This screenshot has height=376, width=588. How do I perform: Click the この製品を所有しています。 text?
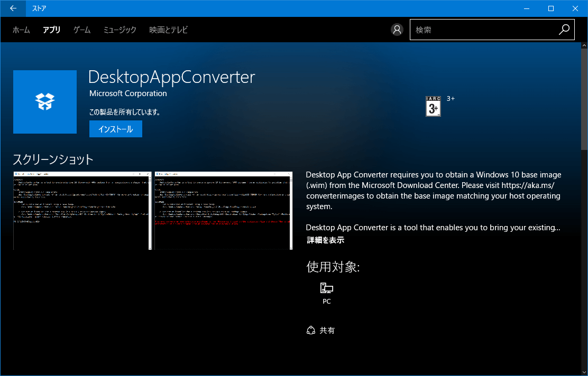tap(125, 112)
